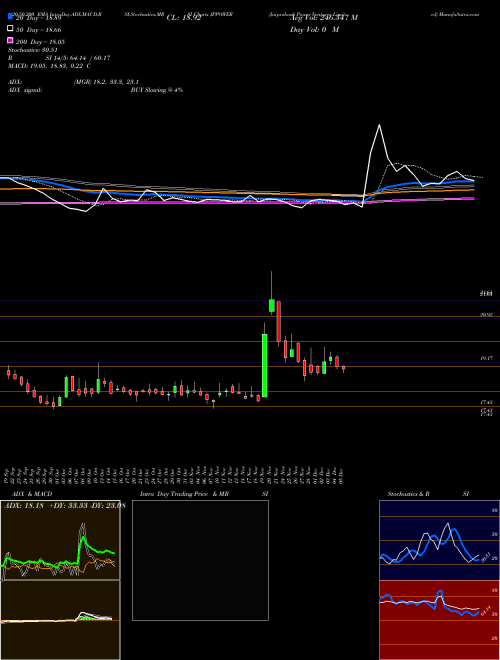The image size is (500, 660).
Task: Click the magenta 200 Day EMA legend swatch
Action: 10,41
